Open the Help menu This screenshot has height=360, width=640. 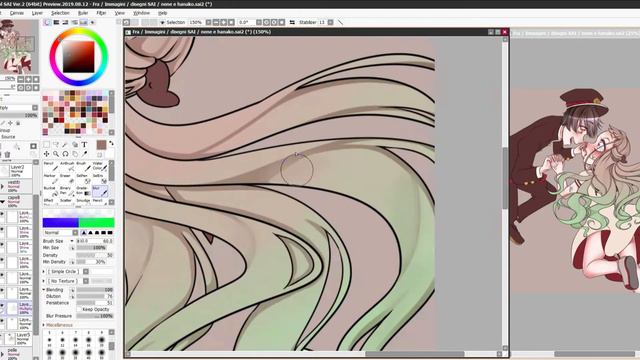(x=162, y=13)
